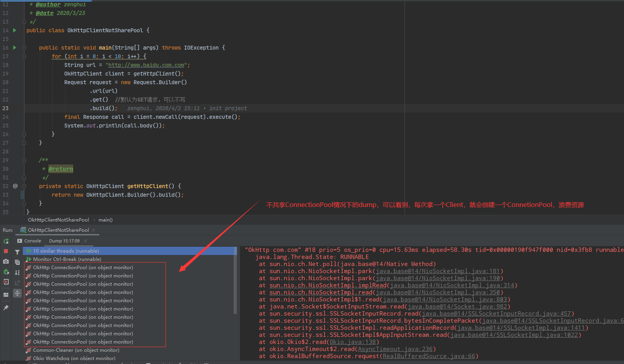
Task: Select the Common-Cleaner thread row
Action: click(128, 350)
